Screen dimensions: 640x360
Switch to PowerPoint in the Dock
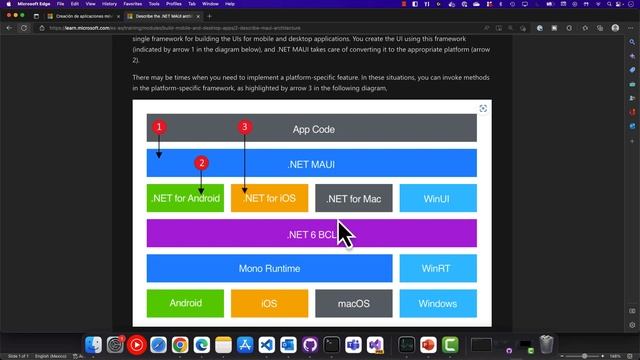click(428, 345)
